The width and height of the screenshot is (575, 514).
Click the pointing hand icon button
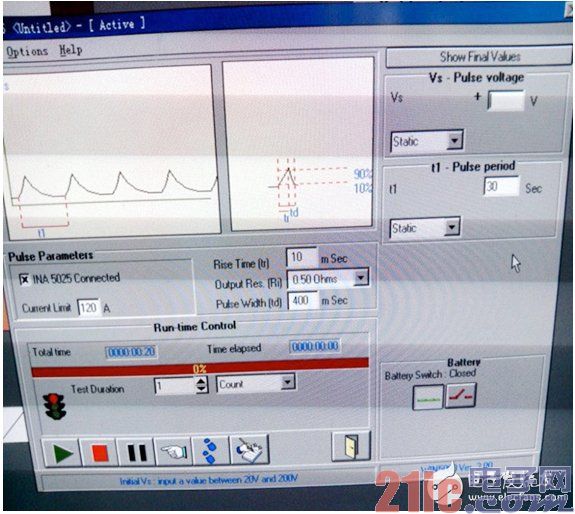[x=174, y=451]
